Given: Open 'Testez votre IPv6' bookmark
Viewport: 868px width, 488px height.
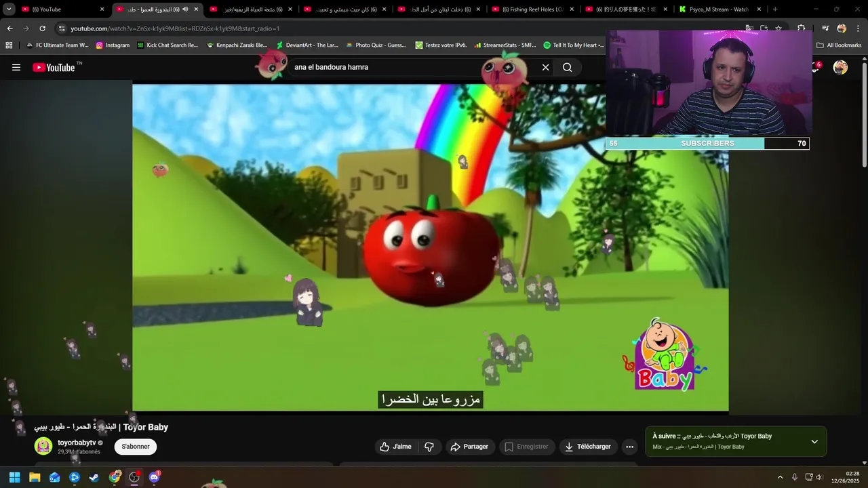Looking at the screenshot, I should coord(441,45).
